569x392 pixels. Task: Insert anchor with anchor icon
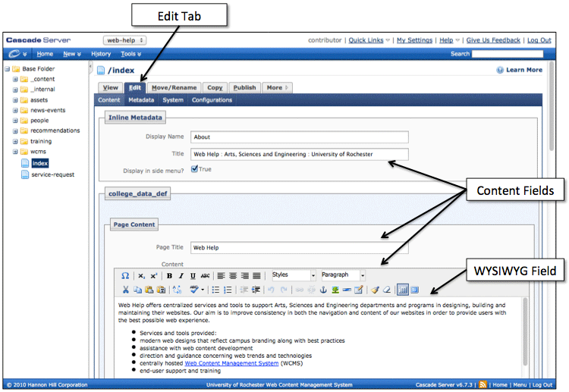click(323, 290)
